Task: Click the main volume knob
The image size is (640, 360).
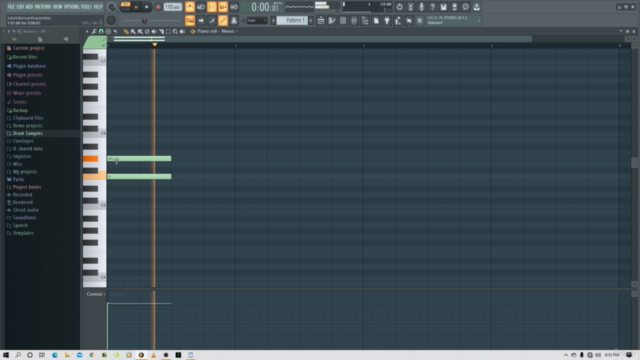Action: pyautogui.click(x=111, y=7)
